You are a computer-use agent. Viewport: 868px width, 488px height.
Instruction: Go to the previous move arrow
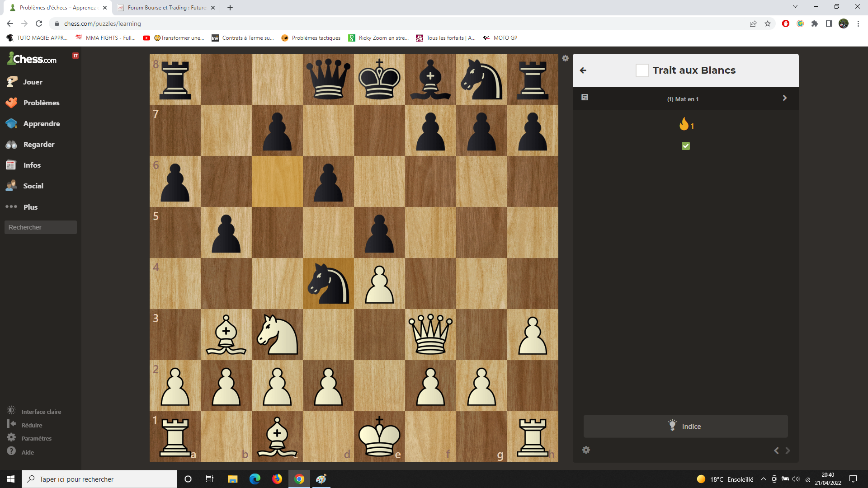point(776,450)
